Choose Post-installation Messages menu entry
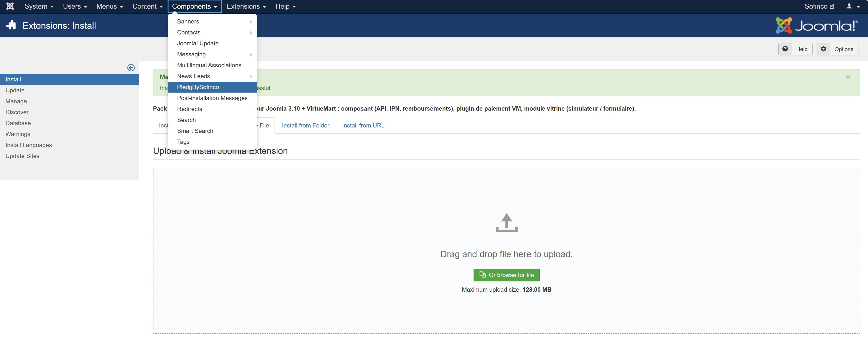The image size is (868, 353). coord(212,98)
